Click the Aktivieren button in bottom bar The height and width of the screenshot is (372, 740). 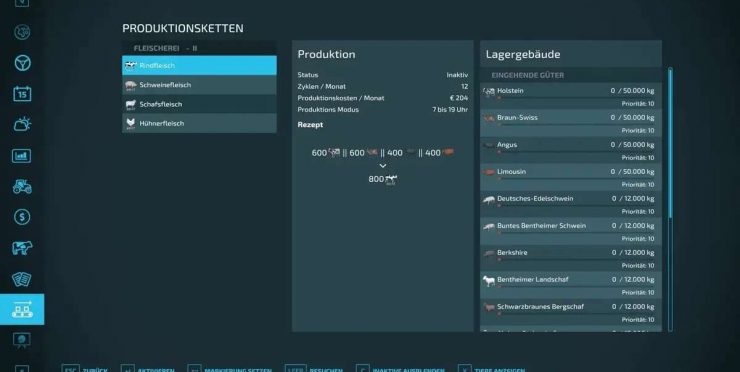tap(148, 369)
